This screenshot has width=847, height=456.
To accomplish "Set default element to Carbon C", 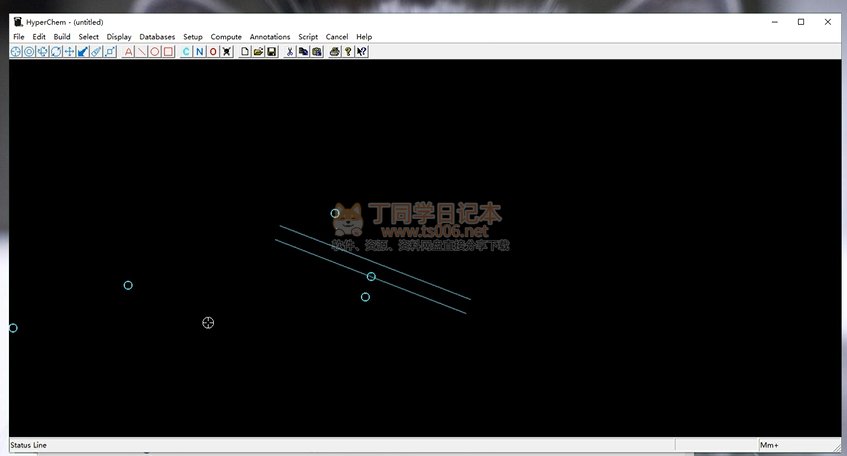I will [x=186, y=52].
